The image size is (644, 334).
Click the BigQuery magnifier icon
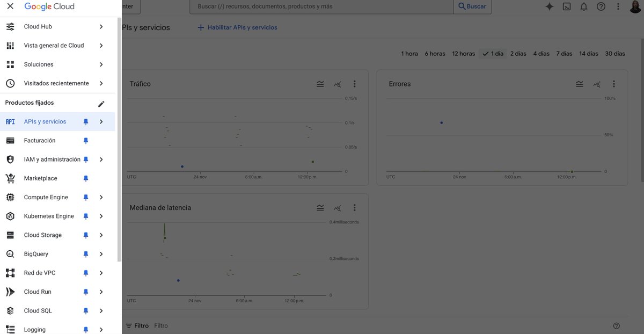click(x=10, y=254)
